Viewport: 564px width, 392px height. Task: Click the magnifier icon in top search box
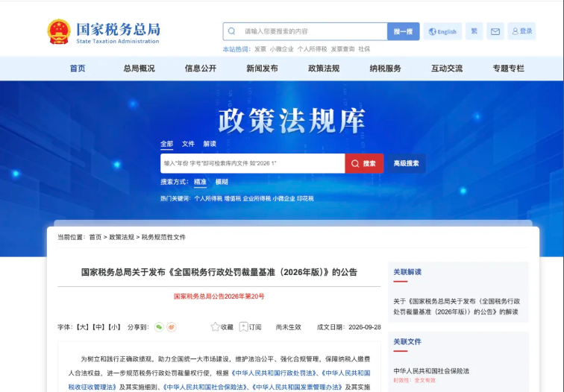coord(231,31)
